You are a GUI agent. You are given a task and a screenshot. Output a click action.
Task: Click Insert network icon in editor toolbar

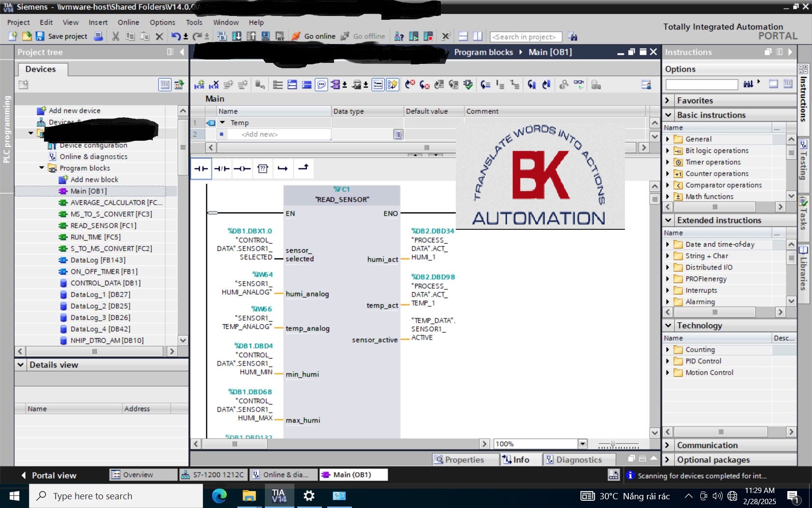click(199, 85)
